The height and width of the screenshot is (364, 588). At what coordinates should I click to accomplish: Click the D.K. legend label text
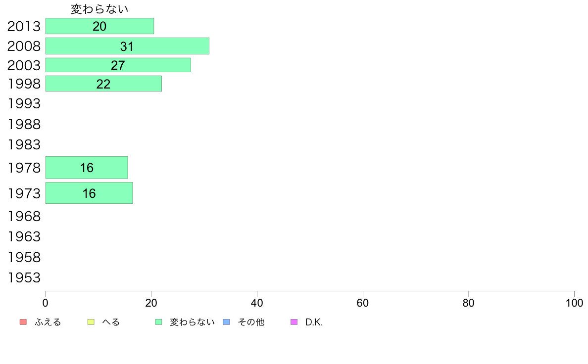coord(314,322)
